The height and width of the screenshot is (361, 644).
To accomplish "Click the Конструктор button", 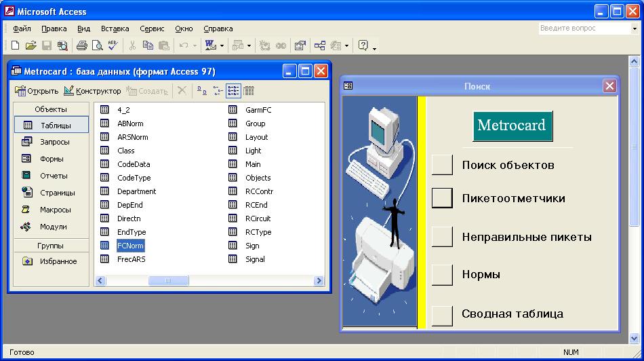I will pyautogui.click(x=92, y=91).
